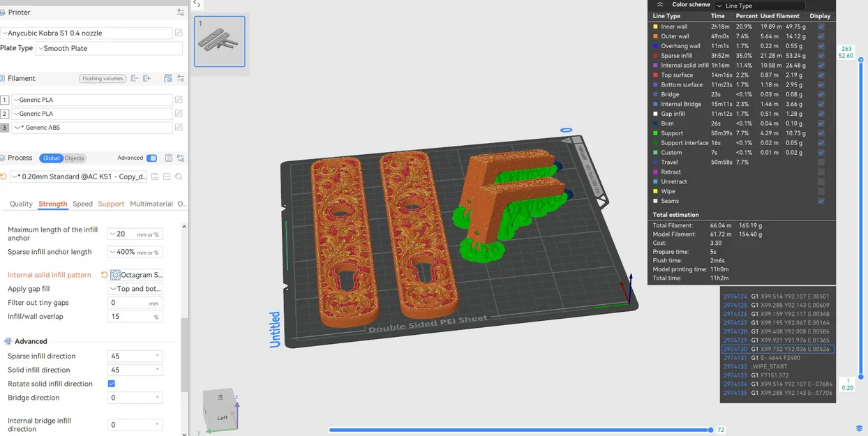Save the current process preset

click(155, 177)
